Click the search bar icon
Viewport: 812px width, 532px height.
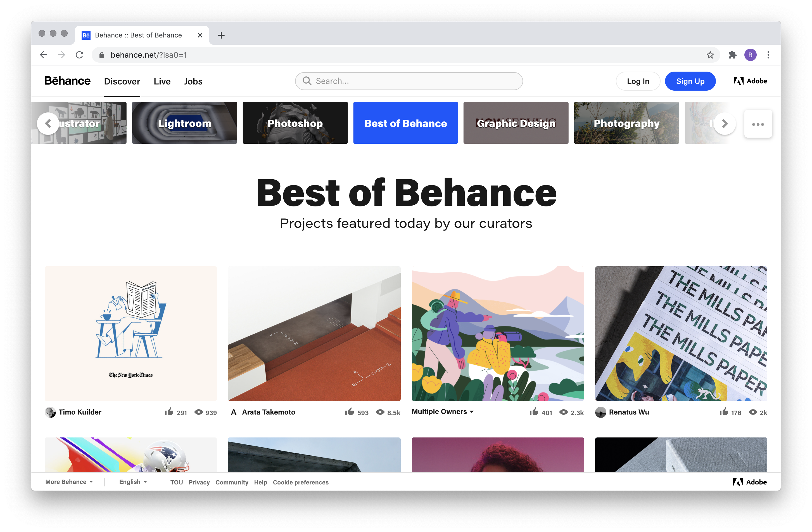coord(307,81)
